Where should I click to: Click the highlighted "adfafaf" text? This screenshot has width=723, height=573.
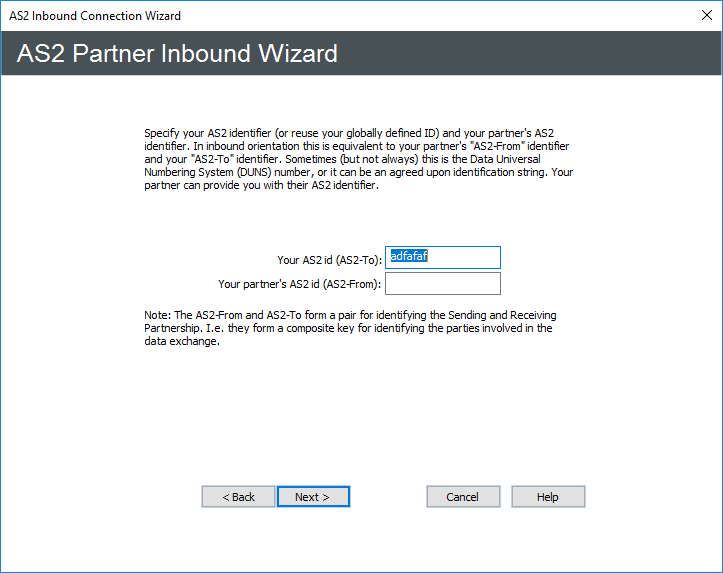[408, 257]
